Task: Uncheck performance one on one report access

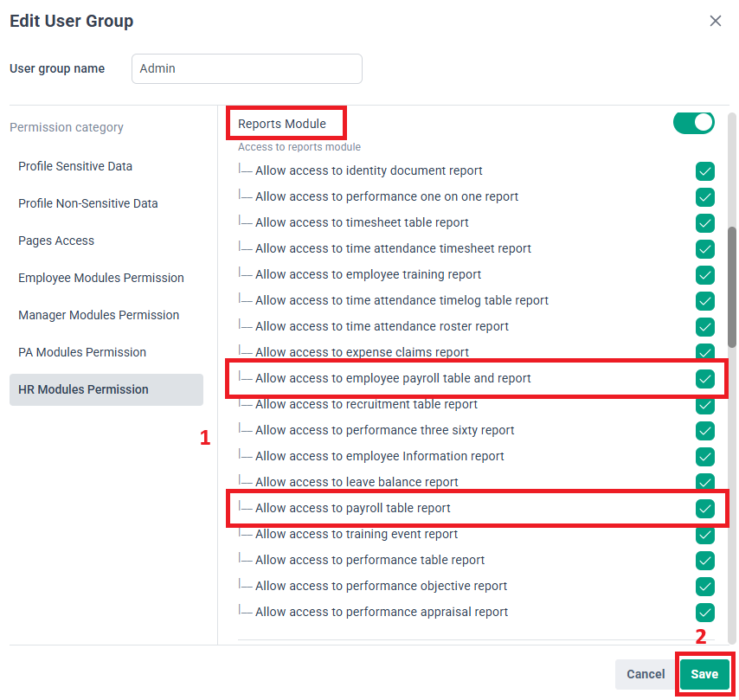Action: pyautogui.click(x=704, y=197)
